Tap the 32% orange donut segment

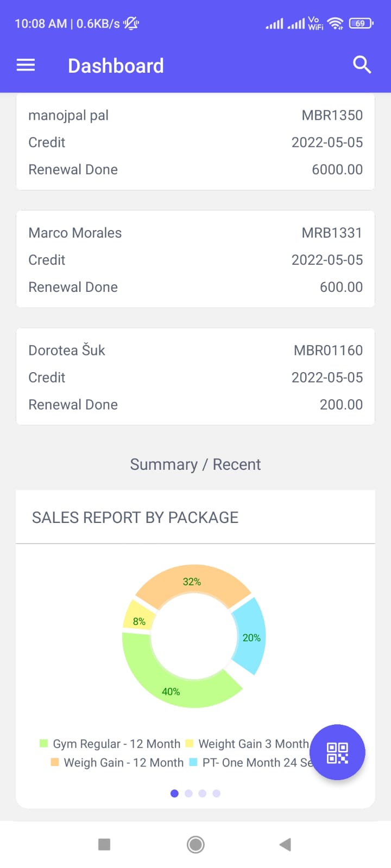[x=192, y=582]
